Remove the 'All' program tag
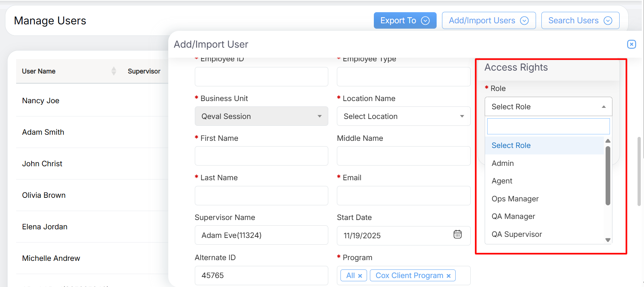This screenshot has height=287, width=644. click(x=360, y=276)
